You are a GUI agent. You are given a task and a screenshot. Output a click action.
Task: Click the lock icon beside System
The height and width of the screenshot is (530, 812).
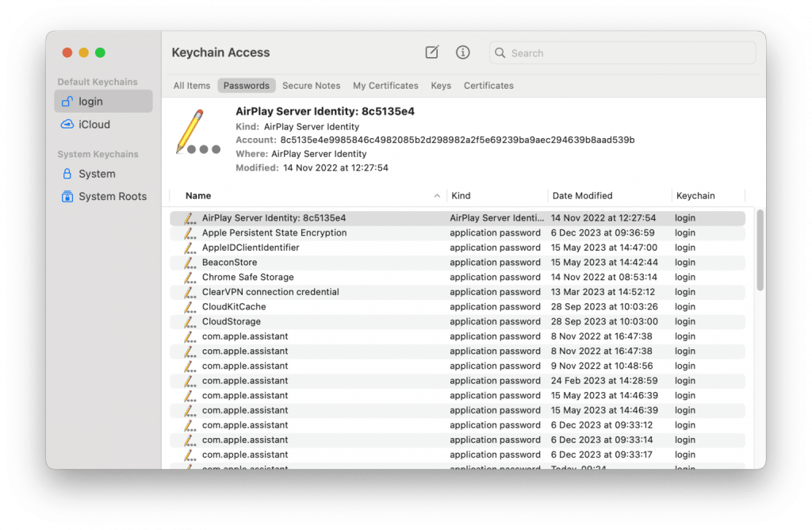pos(67,174)
